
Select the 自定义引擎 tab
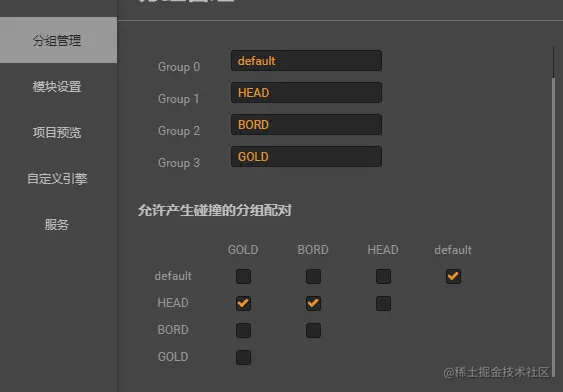57,178
